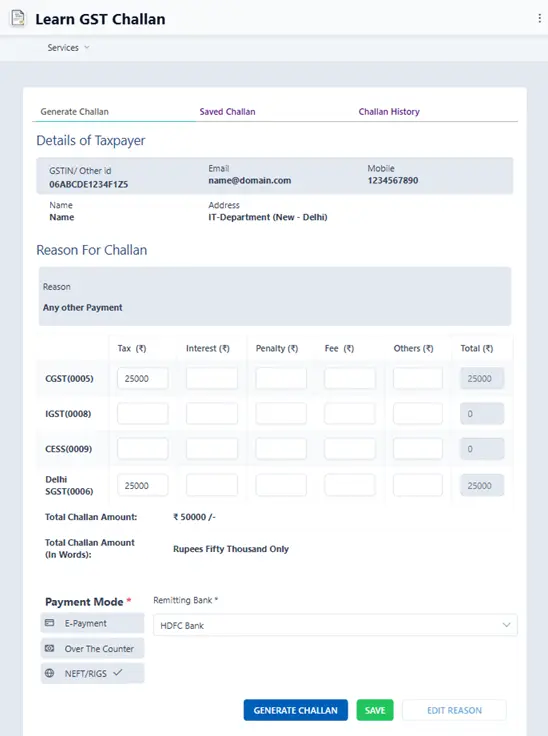Select Over The Counter payment mode
The width and height of the screenshot is (548, 736).
(93, 648)
